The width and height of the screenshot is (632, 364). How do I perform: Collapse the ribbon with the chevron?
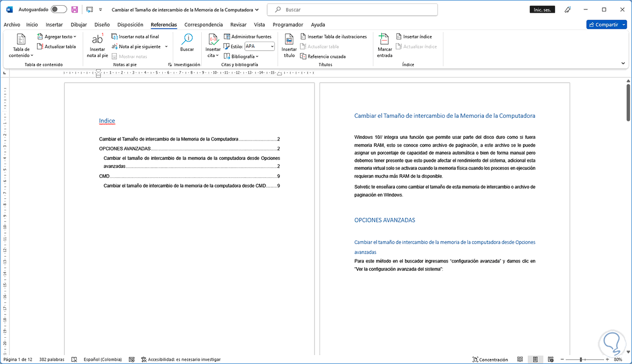(x=623, y=62)
